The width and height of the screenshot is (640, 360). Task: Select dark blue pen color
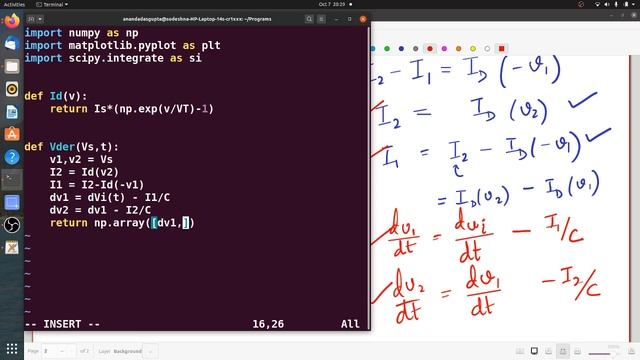click(401, 49)
